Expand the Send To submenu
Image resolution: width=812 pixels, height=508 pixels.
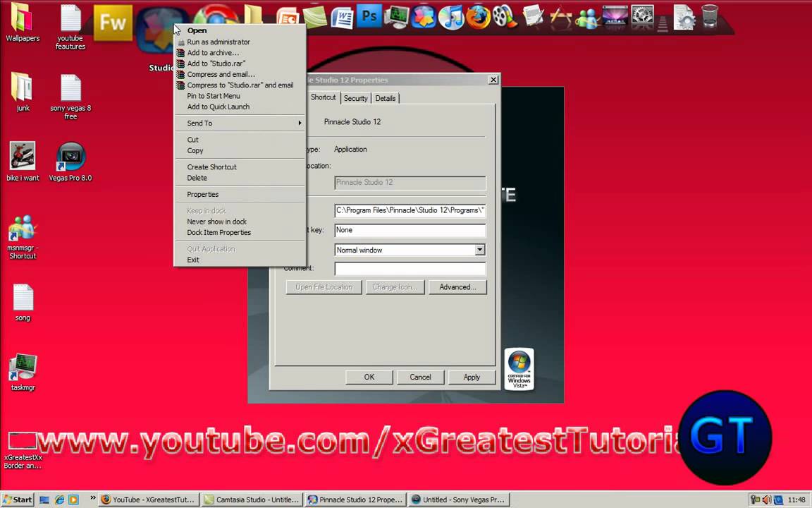pyautogui.click(x=240, y=123)
